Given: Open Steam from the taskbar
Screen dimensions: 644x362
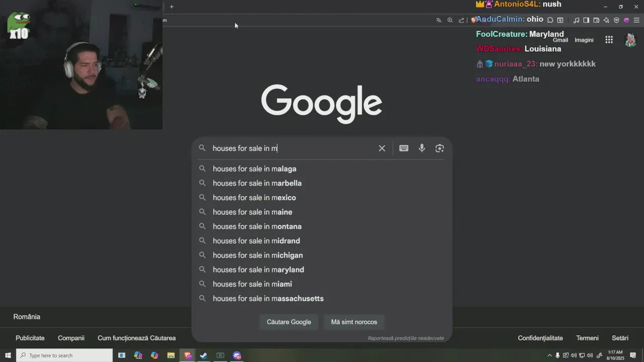Looking at the screenshot, I should [204, 355].
